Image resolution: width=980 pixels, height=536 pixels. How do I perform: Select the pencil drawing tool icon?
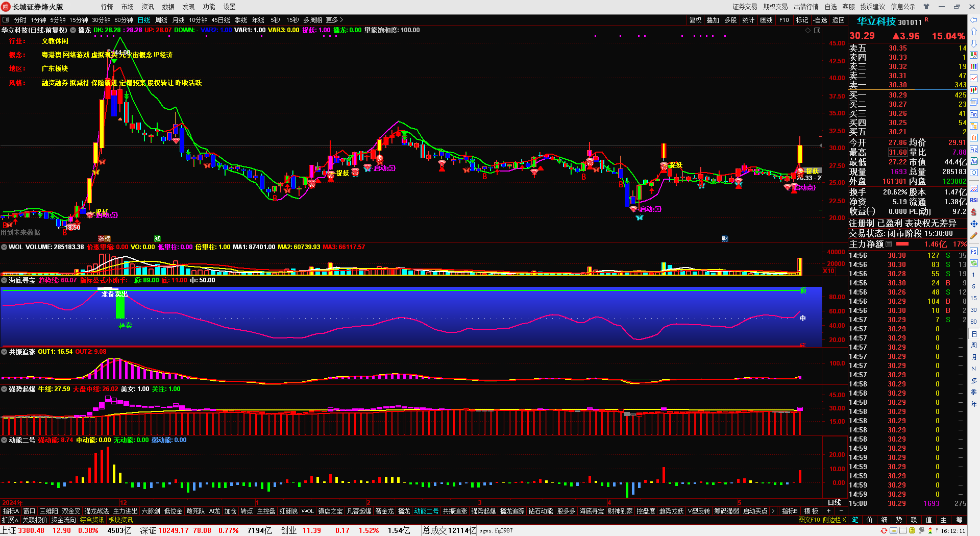click(x=973, y=236)
